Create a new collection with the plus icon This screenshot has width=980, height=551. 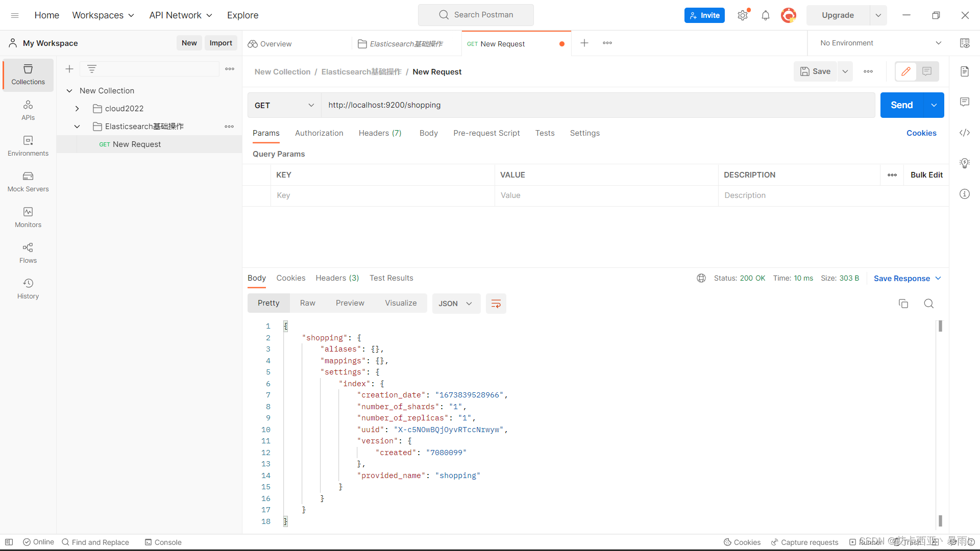click(x=69, y=69)
